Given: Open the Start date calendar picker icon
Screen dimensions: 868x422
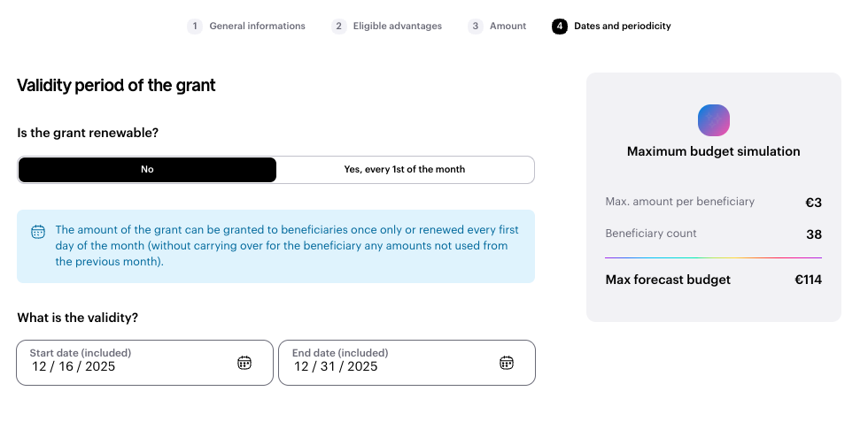Looking at the screenshot, I should pos(244,363).
